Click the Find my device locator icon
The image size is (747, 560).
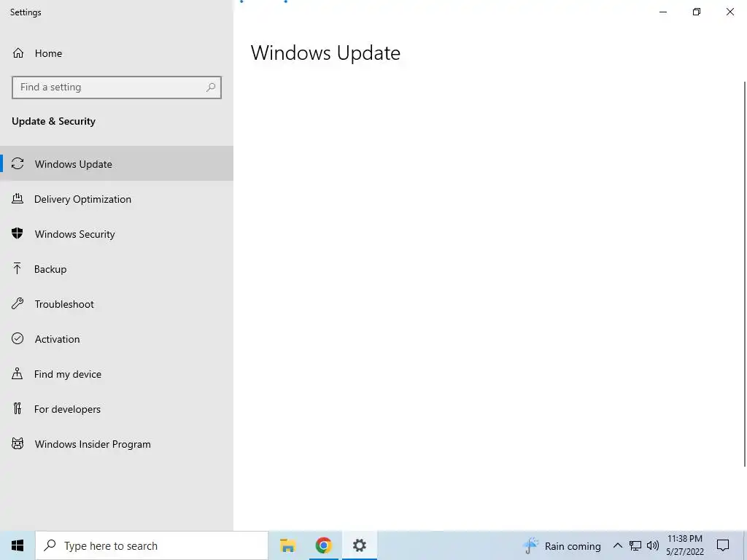click(x=18, y=373)
